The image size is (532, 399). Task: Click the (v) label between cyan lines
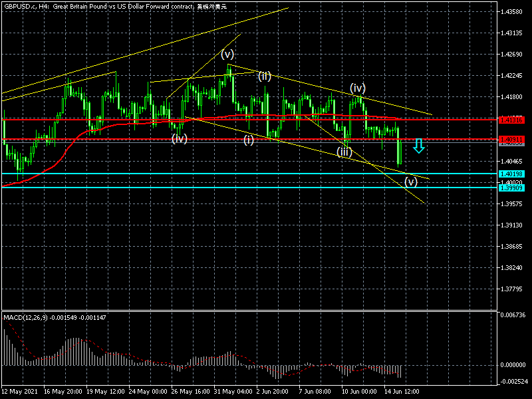point(411,182)
